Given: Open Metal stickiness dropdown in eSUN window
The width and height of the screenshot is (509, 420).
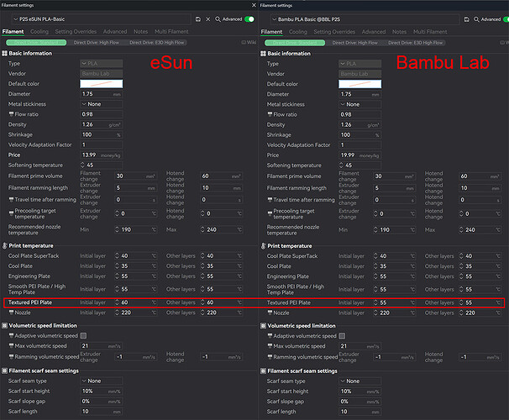Looking at the screenshot, I should point(102,104).
